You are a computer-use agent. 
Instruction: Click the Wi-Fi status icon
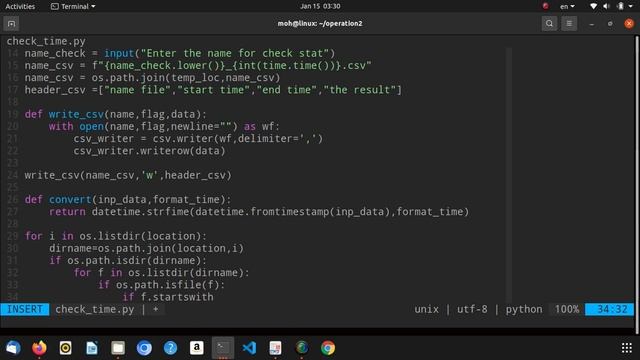click(x=593, y=6)
